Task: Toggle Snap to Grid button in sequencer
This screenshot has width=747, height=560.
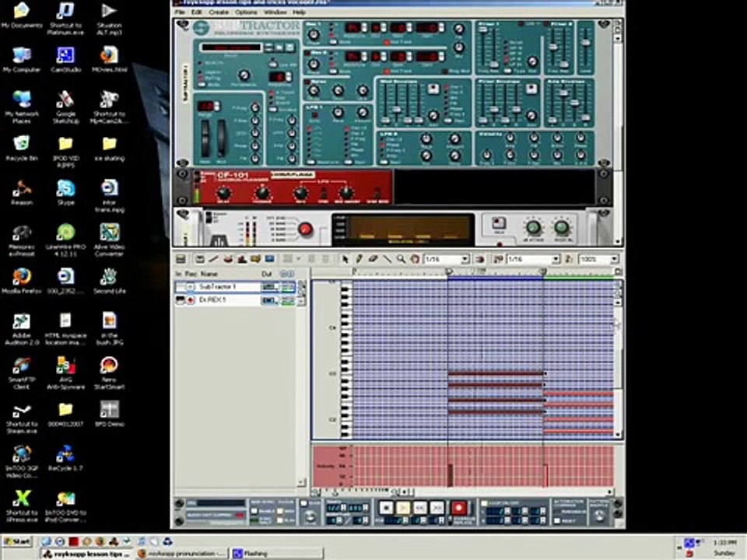Action: 480,259
